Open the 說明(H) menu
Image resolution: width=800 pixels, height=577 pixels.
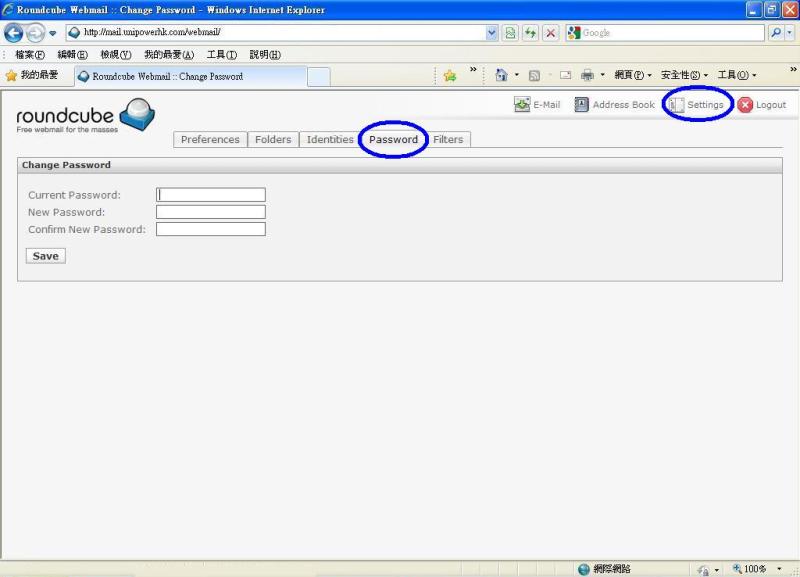point(265,55)
